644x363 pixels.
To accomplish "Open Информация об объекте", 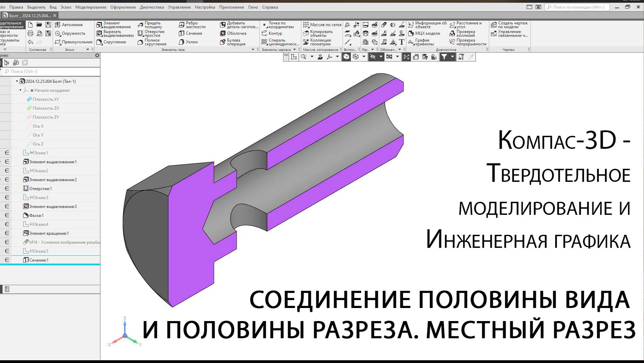I will point(428,25).
